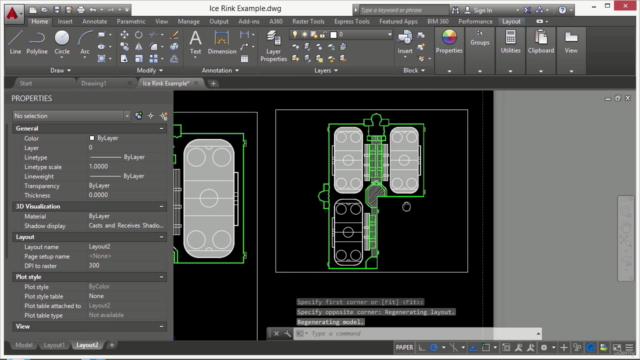Click the layer color swatch in Layers panel

pos(333,35)
